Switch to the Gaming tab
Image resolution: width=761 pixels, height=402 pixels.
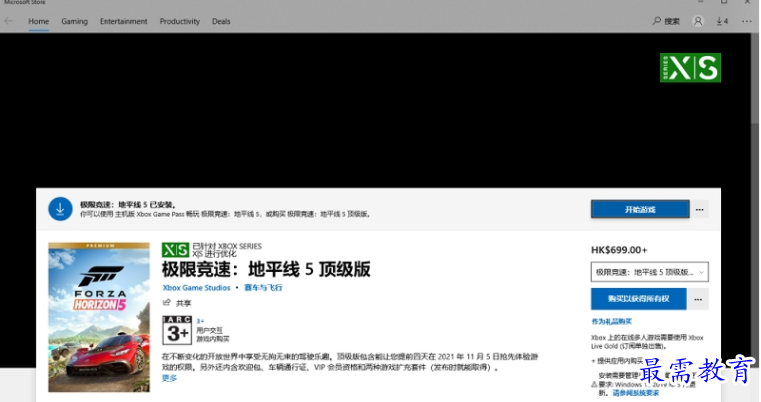click(x=74, y=21)
